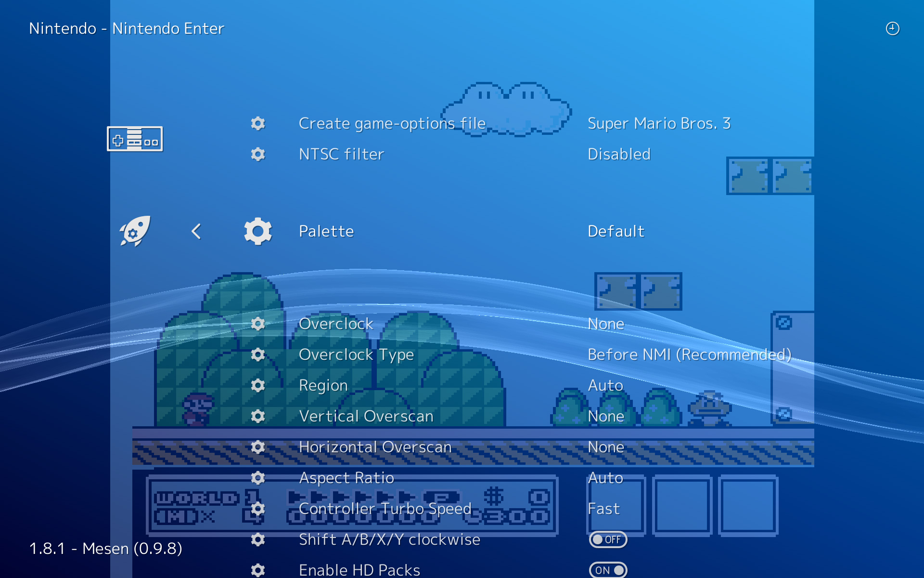This screenshot has height=578, width=924.
Task: Click the NES controller icon
Action: [x=135, y=139]
